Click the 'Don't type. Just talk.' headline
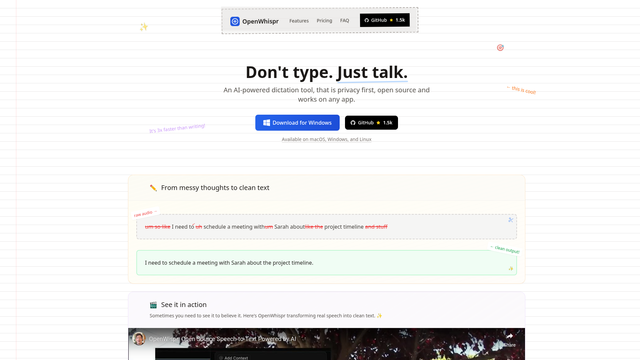Screen dimensions: 640x360 [327, 72]
